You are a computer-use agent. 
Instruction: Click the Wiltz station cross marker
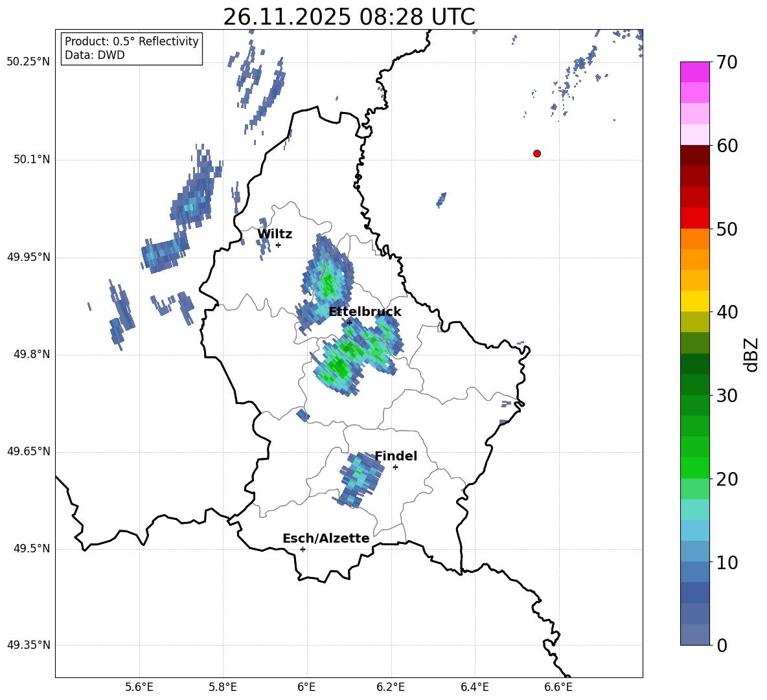[x=278, y=245]
